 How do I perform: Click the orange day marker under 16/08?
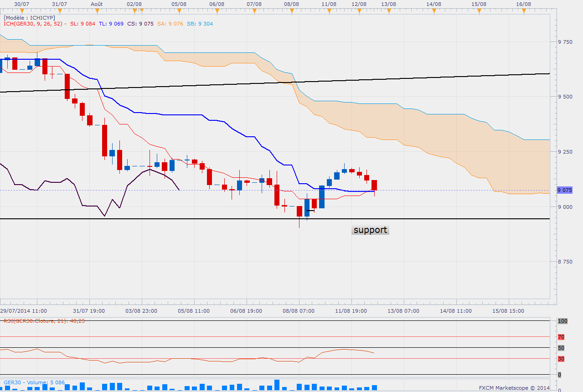(523, 11)
